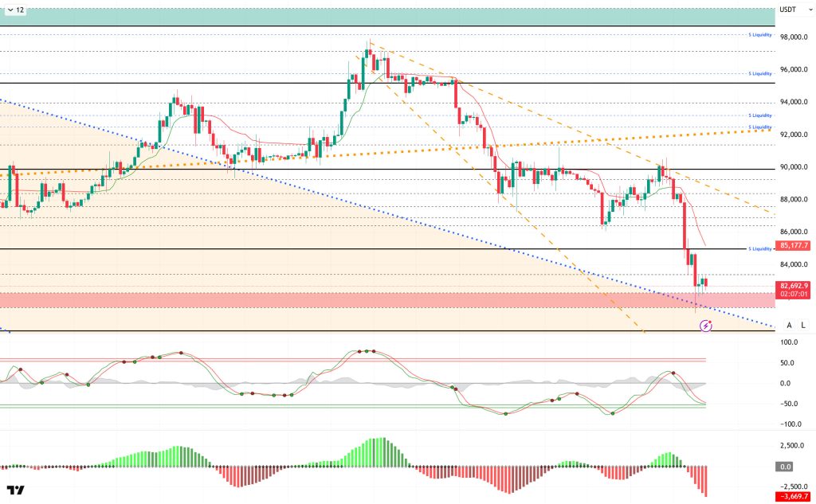
Task: Click the bar countdown timer 02:07:01
Action: [x=794, y=294]
